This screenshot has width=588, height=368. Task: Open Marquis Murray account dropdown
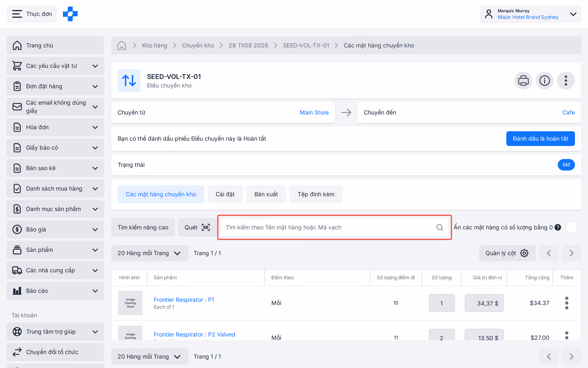530,14
